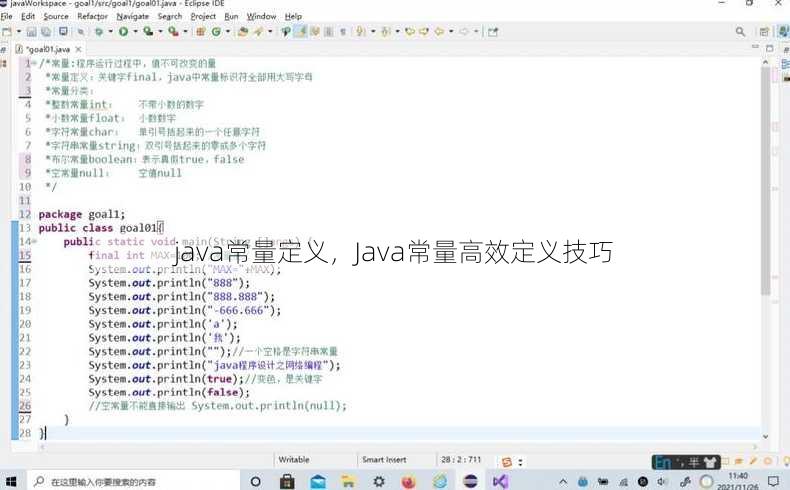The image size is (790, 490).
Task: Collapse the comment block at line 1
Action: click(34, 63)
